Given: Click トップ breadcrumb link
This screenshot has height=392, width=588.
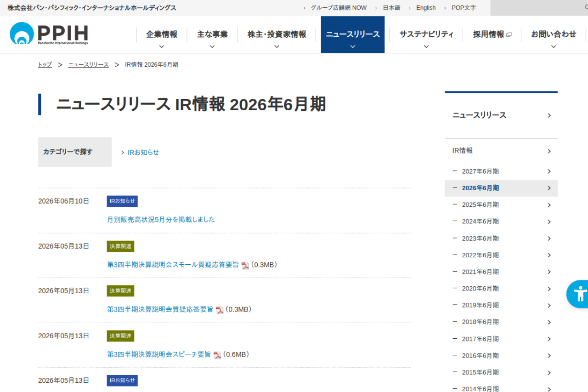Looking at the screenshot, I should click(x=45, y=65).
